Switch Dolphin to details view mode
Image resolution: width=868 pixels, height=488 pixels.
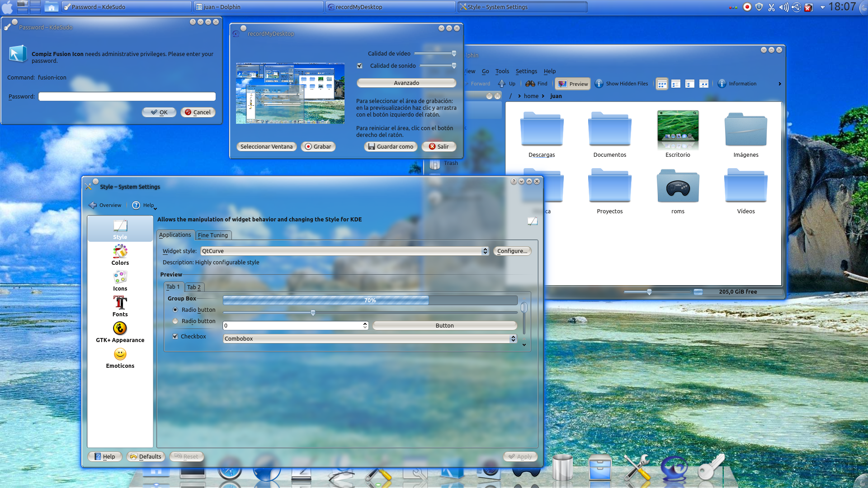point(676,84)
